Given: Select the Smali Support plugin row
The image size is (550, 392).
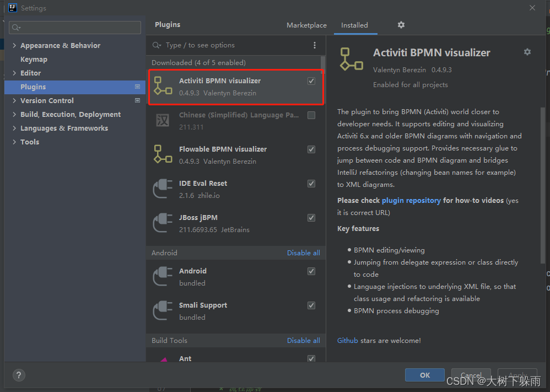Looking at the screenshot, I should pos(236,311).
